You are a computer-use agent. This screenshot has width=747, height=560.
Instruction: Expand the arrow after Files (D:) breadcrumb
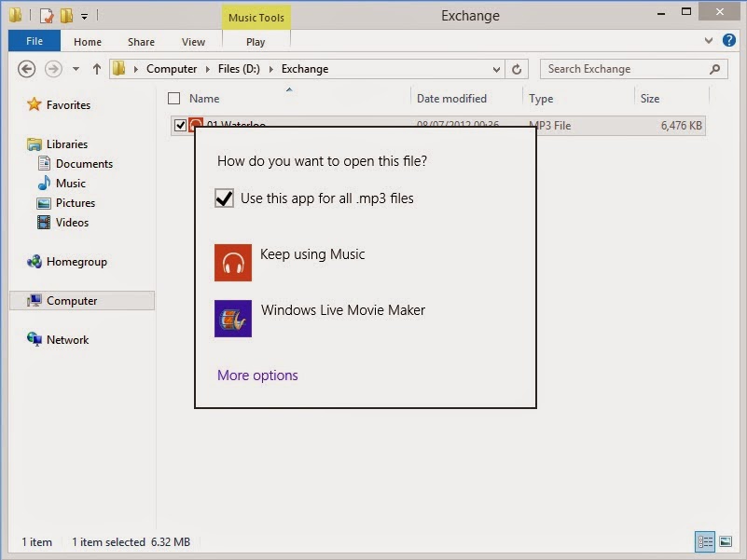pos(271,70)
